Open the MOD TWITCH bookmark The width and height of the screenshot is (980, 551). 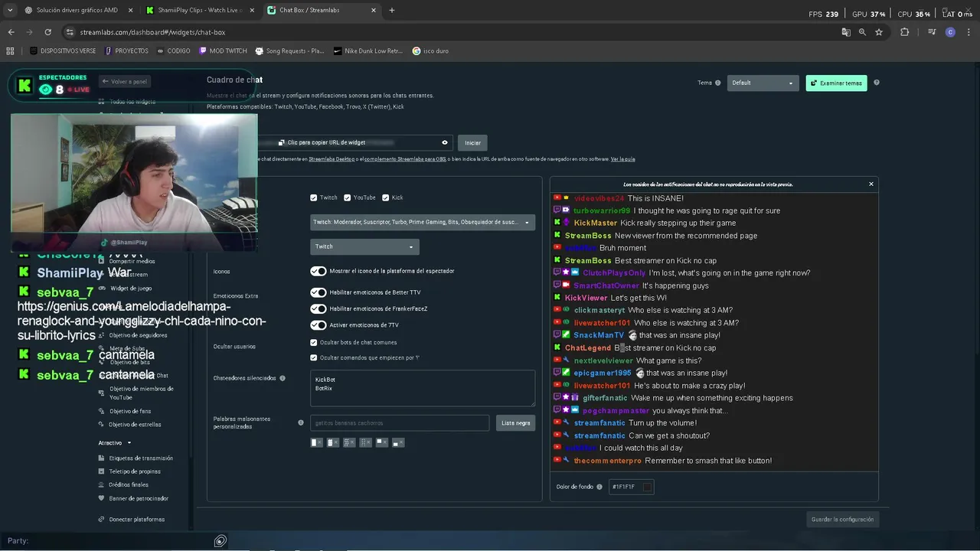point(223,51)
